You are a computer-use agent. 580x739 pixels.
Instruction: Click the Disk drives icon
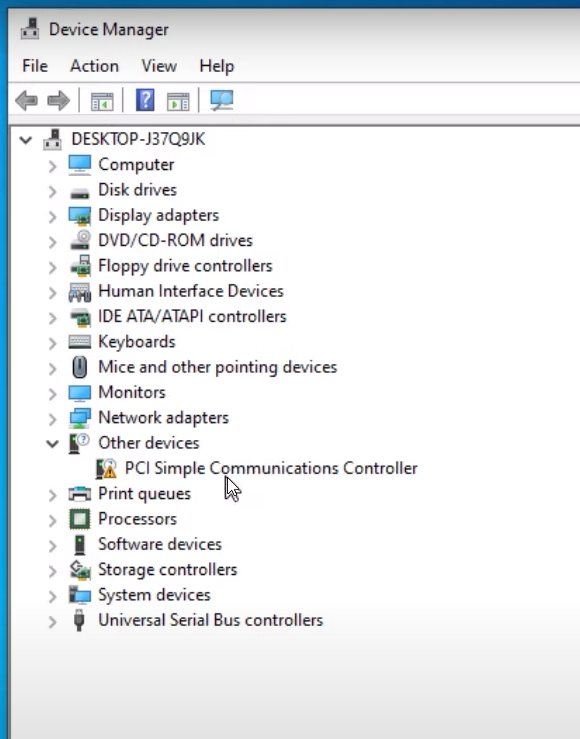[x=80, y=193]
